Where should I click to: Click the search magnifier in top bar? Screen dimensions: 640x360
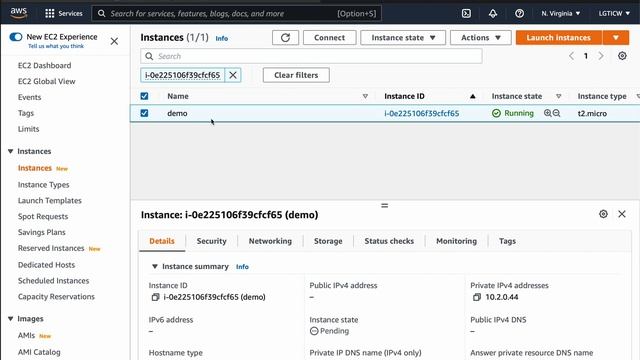pos(101,13)
